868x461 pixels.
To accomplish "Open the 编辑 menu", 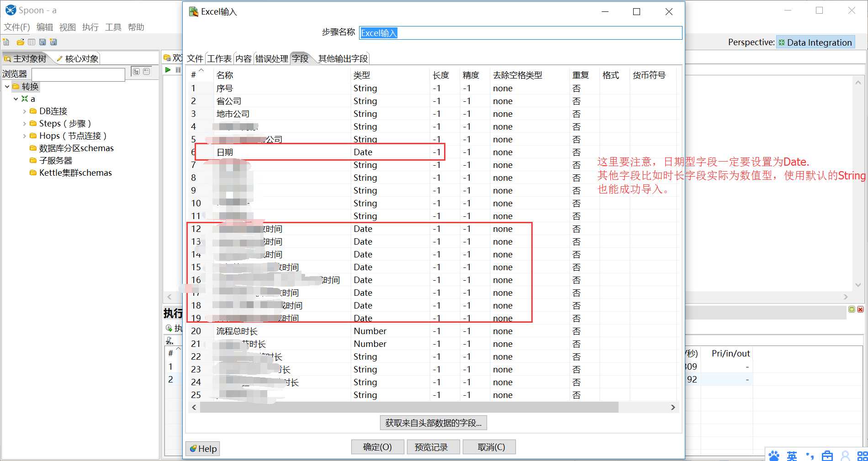I will click(45, 27).
